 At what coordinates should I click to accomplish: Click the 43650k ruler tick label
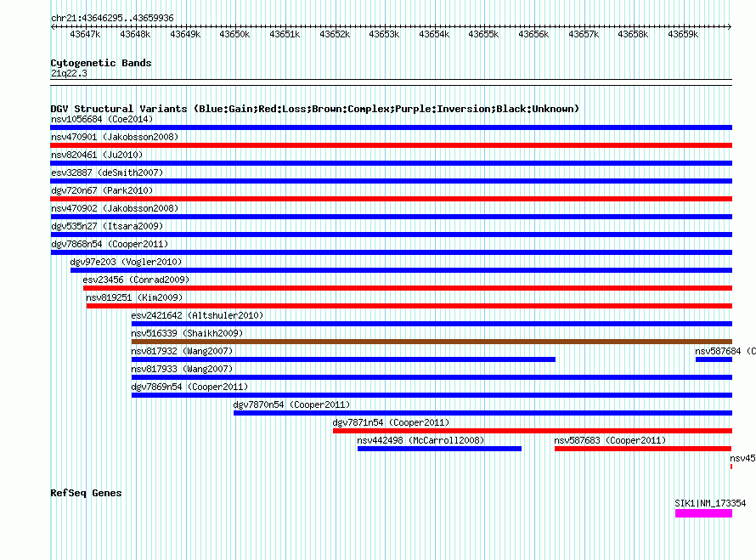234,34
